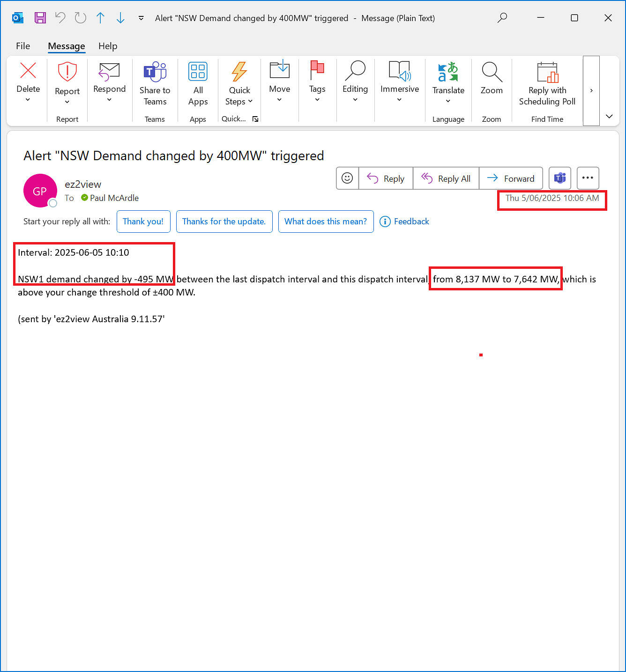Click the Save icon in title bar

(x=40, y=18)
